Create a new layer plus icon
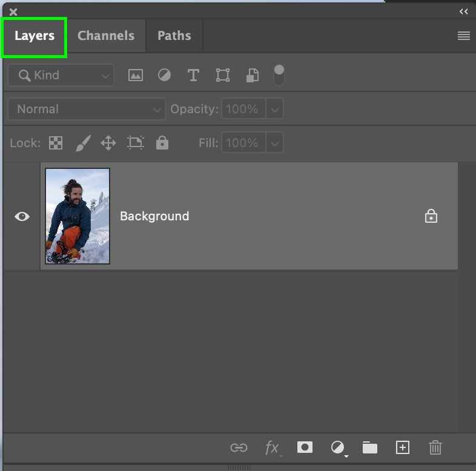The width and height of the screenshot is (476, 471). [x=403, y=447]
